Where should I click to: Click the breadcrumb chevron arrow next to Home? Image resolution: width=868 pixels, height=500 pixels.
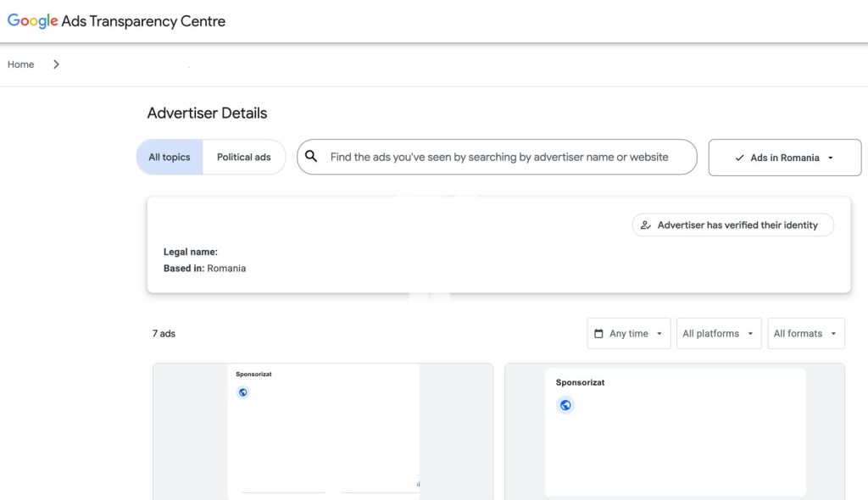(x=56, y=64)
